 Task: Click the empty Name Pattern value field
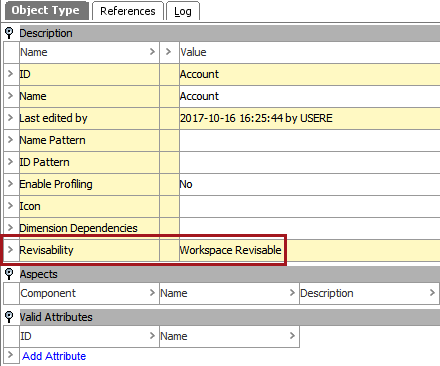point(310,140)
